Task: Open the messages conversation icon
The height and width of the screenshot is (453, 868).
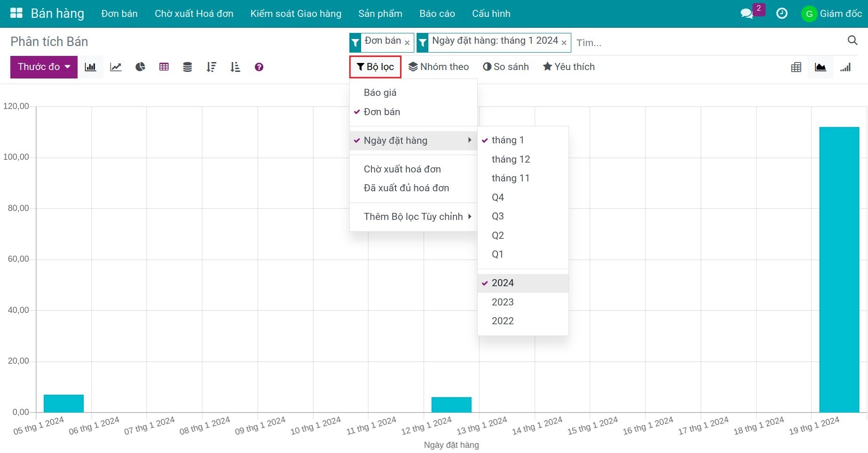Action: 747,14
